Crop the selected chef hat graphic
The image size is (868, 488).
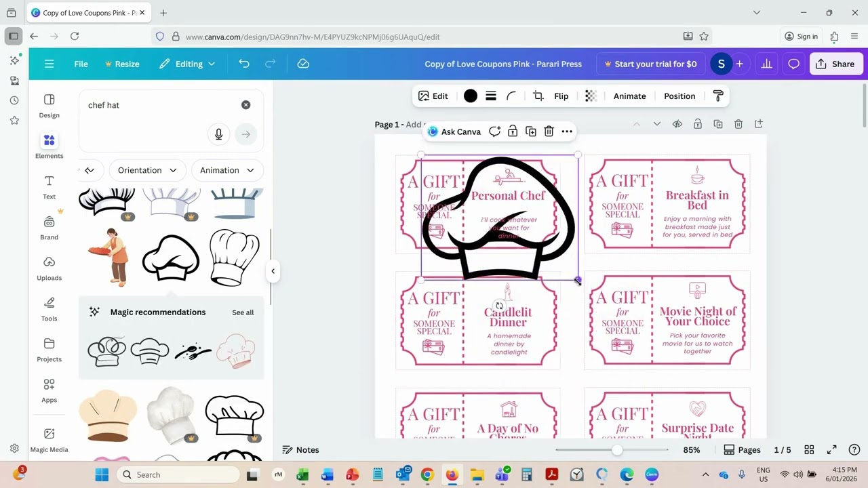point(538,96)
